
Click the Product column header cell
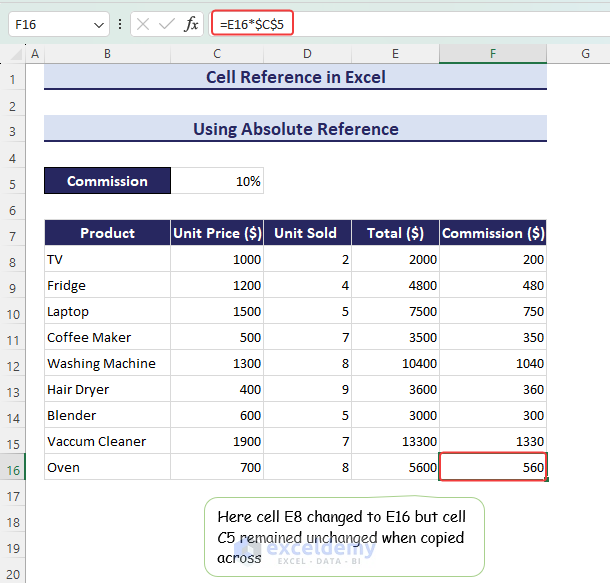tap(107, 233)
